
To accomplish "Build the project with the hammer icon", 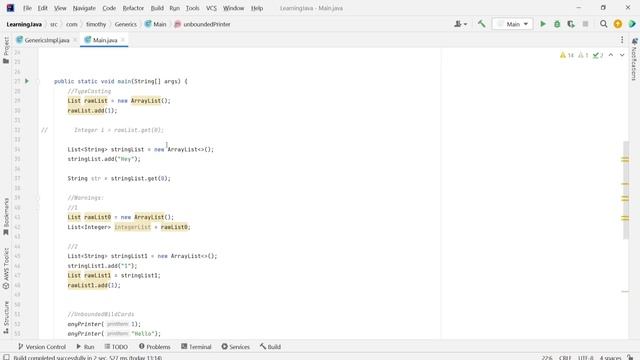I will [x=482, y=24].
